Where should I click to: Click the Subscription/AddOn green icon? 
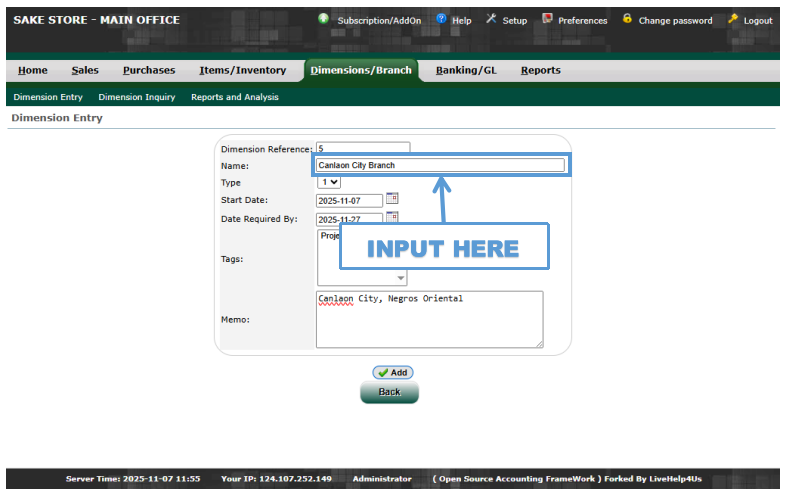click(x=323, y=19)
